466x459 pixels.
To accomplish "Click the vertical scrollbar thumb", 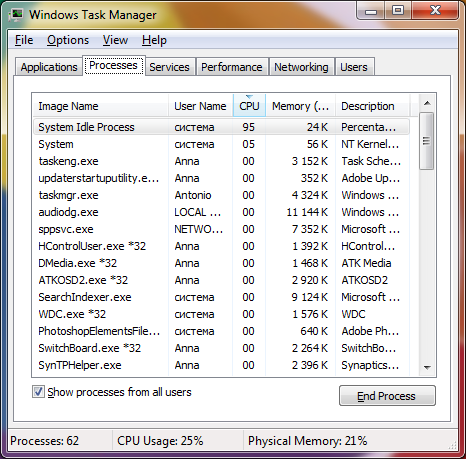I will click(426, 141).
